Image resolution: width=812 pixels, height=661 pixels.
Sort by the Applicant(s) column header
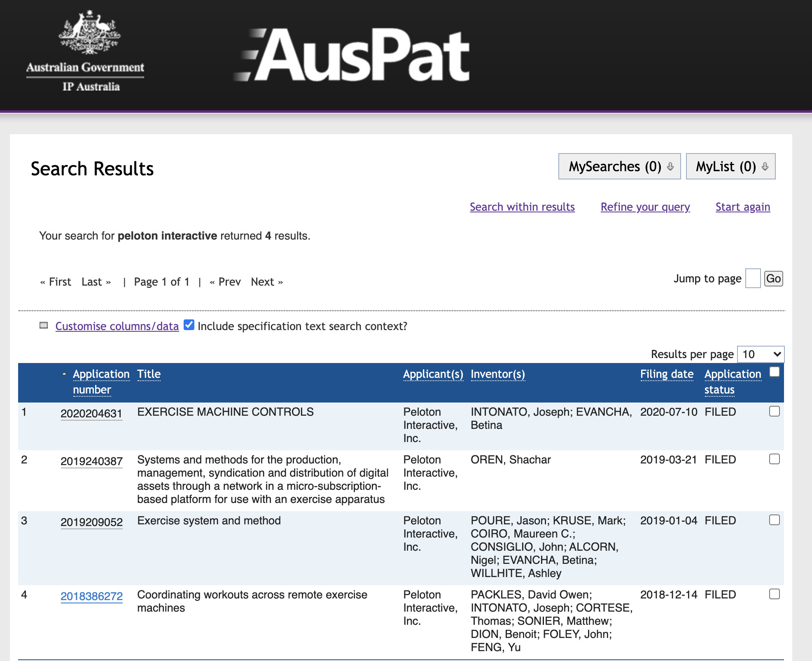(433, 374)
